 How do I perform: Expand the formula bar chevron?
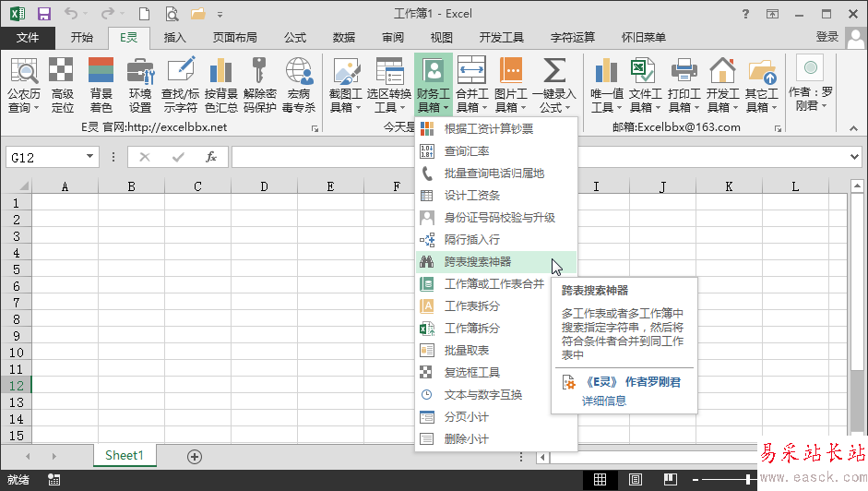pos(854,157)
